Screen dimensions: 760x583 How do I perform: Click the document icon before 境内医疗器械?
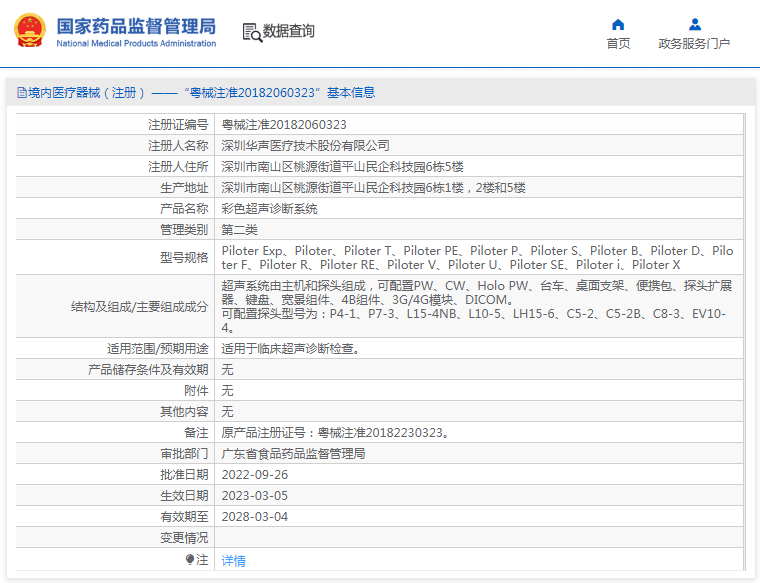21,93
